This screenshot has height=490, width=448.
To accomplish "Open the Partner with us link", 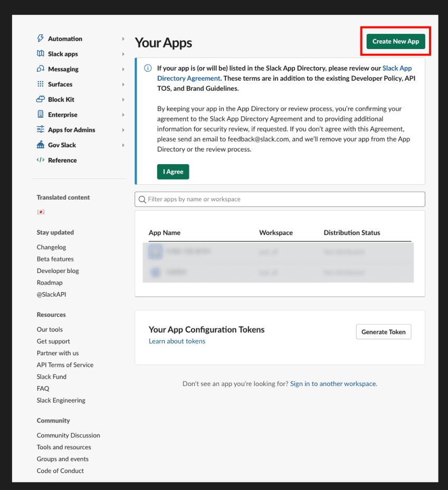I will (58, 353).
